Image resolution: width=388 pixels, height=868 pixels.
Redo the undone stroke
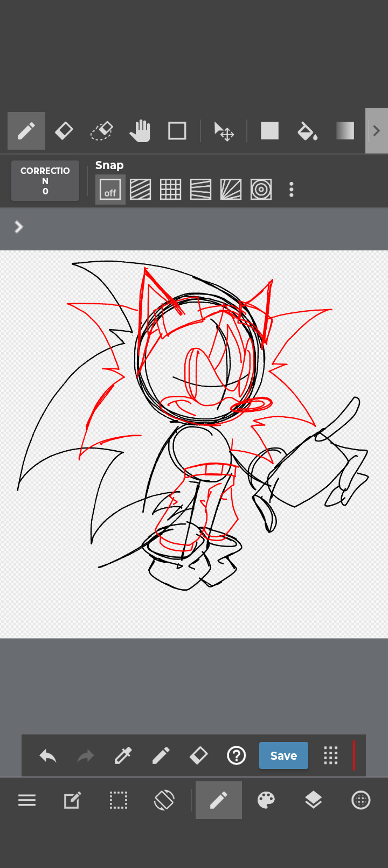coord(86,756)
